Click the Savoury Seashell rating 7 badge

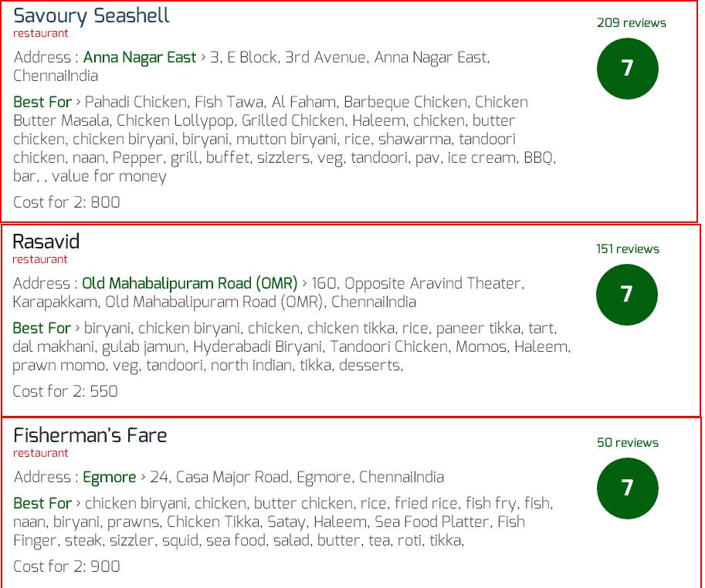coord(627,68)
